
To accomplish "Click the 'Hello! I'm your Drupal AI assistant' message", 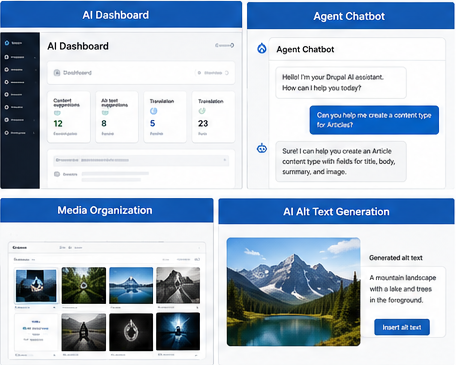I will tap(341, 83).
